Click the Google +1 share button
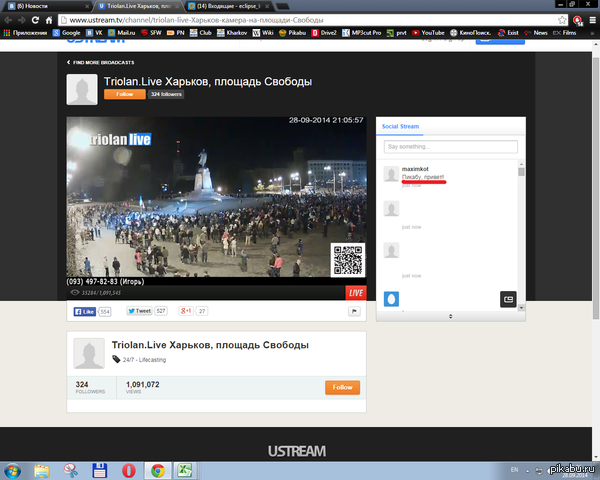Image resolution: width=600 pixels, height=480 pixels. click(x=185, y=311)
